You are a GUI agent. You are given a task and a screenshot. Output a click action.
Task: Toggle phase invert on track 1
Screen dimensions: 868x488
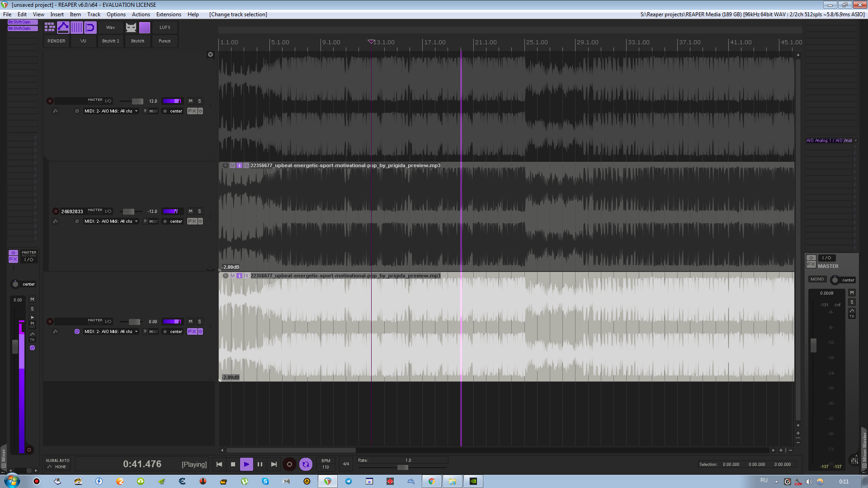point(77,111)
